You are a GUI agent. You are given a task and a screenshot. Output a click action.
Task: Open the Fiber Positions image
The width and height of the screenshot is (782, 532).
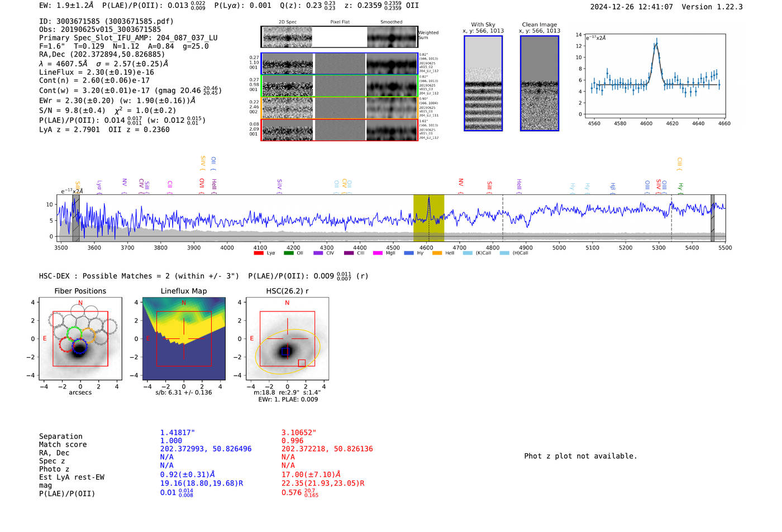point(80,339)
